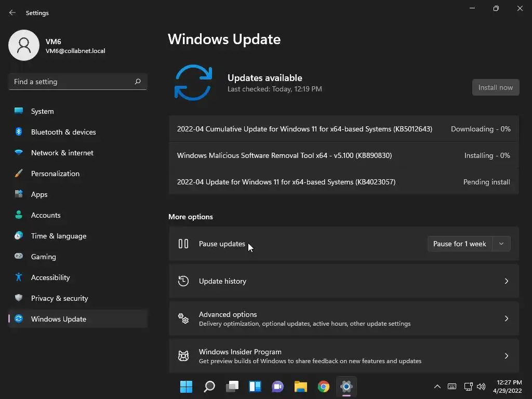The image size is (532, 399).
Task: Open Gaming settings
Action: pos(78,257)
